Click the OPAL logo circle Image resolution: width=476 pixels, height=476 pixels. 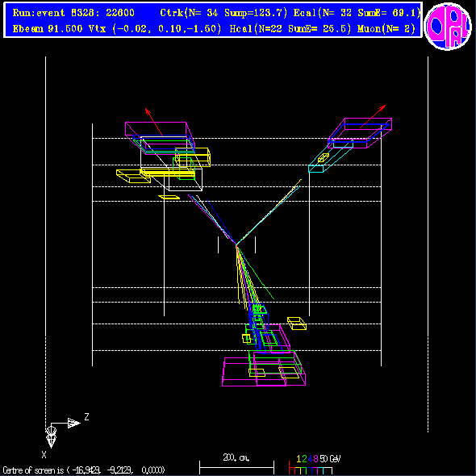coord(448,26)
